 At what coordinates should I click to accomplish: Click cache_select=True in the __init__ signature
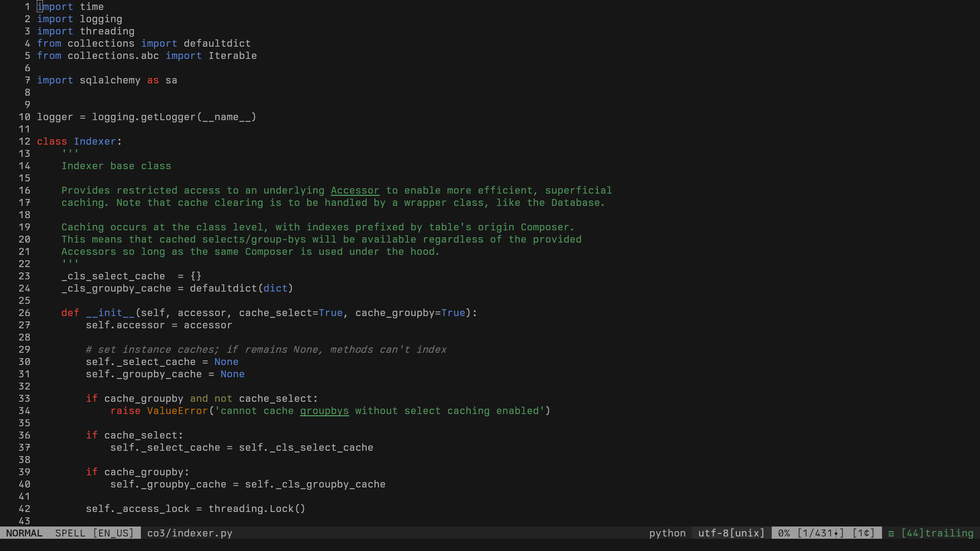point(291,313)
